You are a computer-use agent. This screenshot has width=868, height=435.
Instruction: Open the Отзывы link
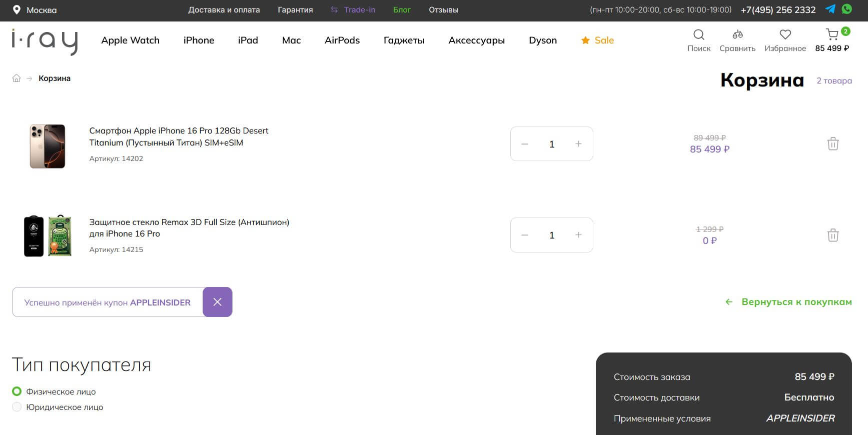click(x=444, y=9)
